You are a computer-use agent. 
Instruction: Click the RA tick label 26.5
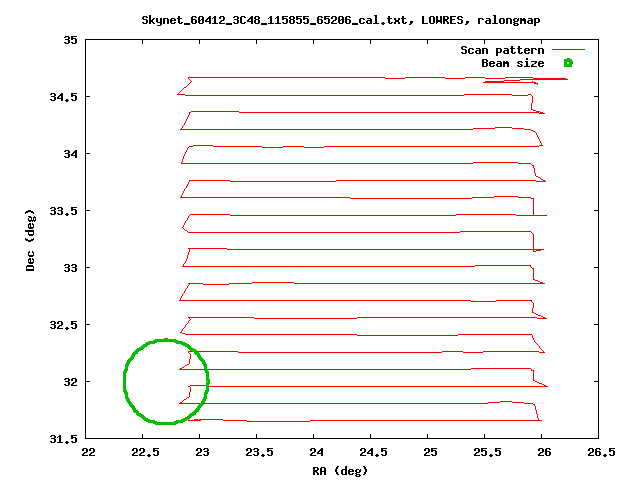(x=601, y=452)
